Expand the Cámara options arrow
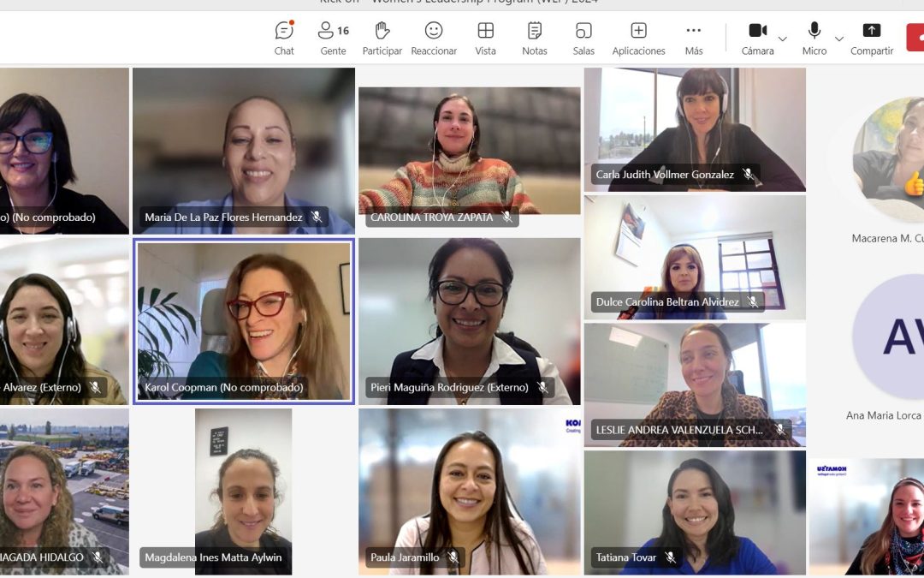The height and width of the screenshot is (578, 924). click(x=783, y=39)
